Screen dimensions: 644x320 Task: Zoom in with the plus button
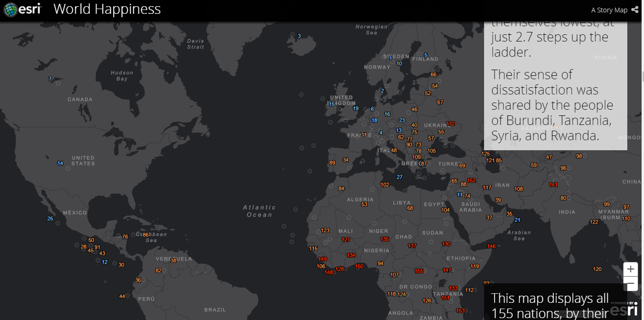click(x=630, y=269)
